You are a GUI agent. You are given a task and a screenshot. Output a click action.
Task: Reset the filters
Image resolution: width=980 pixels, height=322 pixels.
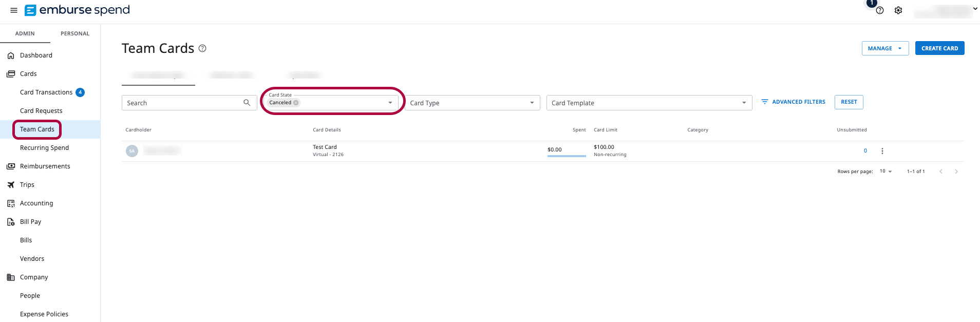tap(849, 102)
